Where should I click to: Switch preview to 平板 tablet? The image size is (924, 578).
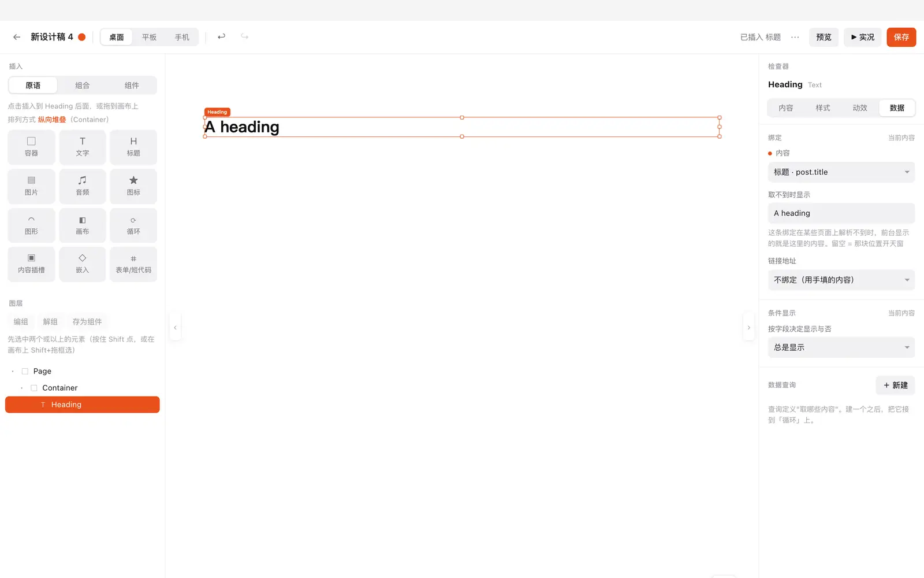[150, 37]
